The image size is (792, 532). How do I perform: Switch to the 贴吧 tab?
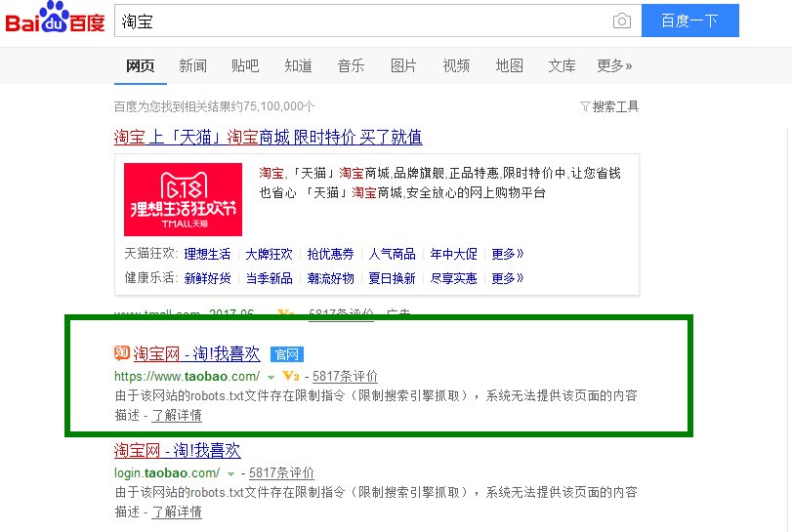pyautogui.click(x=245, y=65)
